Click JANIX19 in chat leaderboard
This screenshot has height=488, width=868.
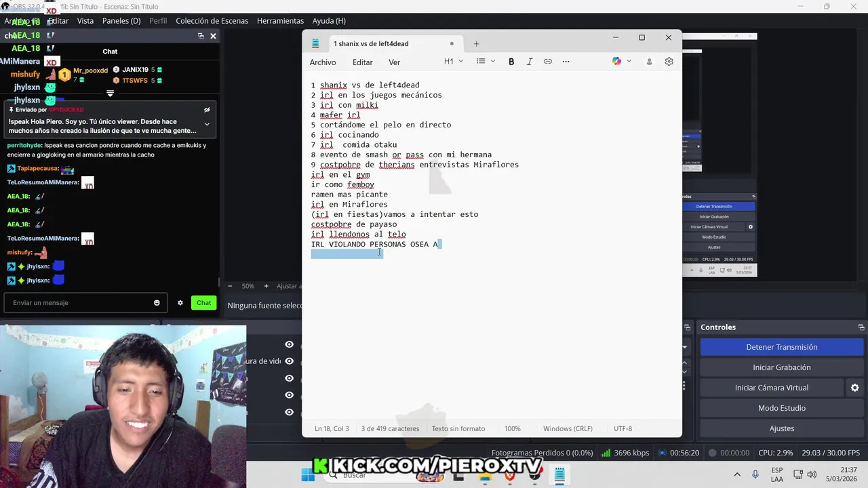(135, 70)
